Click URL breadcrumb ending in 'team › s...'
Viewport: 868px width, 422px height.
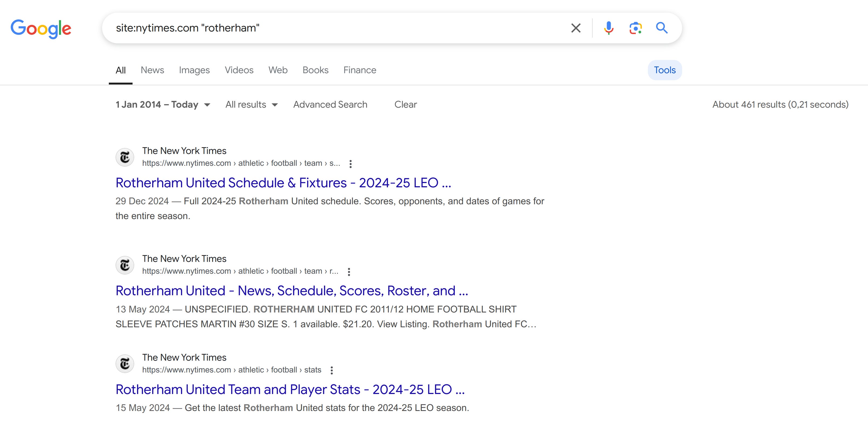coord(241,163)
